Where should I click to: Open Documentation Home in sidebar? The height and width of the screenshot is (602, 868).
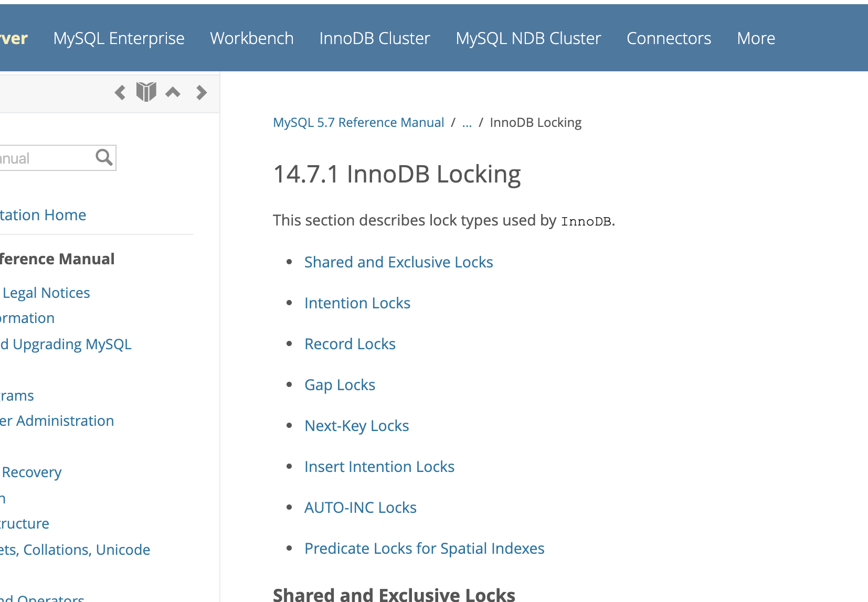[x=43, y=215]
